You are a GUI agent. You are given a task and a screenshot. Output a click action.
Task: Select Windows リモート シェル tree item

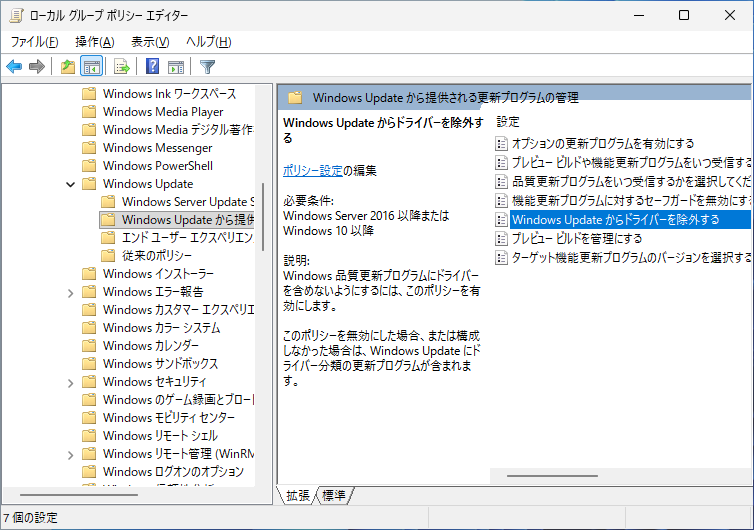160,436
